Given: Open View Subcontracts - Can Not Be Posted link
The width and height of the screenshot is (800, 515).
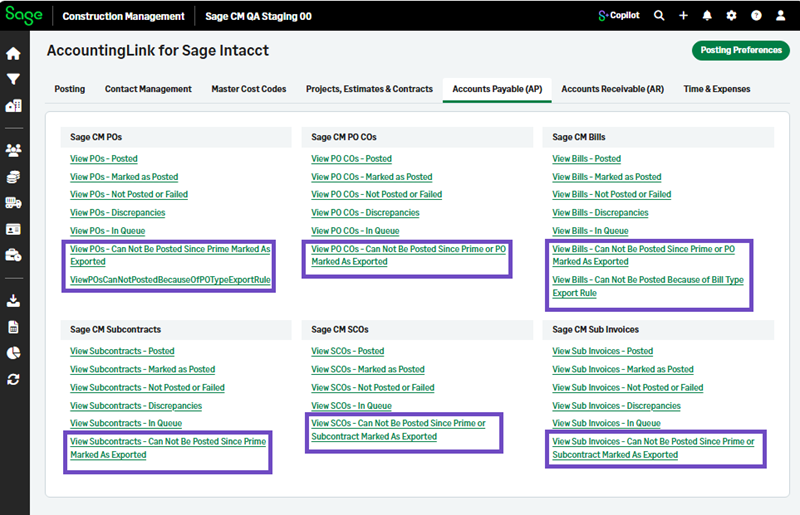Looking at the screenshot, I should (168, 448).
